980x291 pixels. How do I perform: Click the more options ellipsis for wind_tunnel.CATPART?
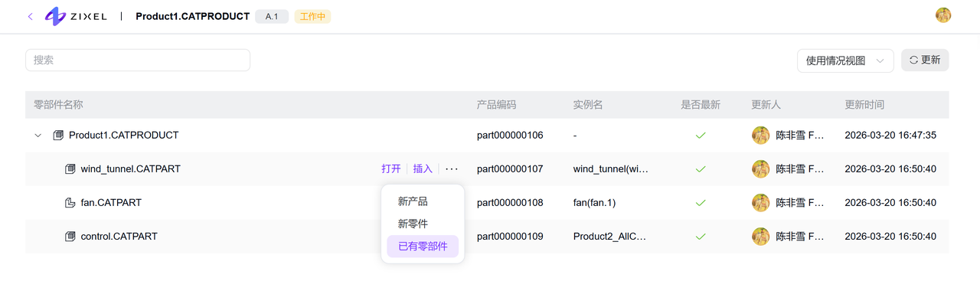pyautogui.click(x=452, y=169)
